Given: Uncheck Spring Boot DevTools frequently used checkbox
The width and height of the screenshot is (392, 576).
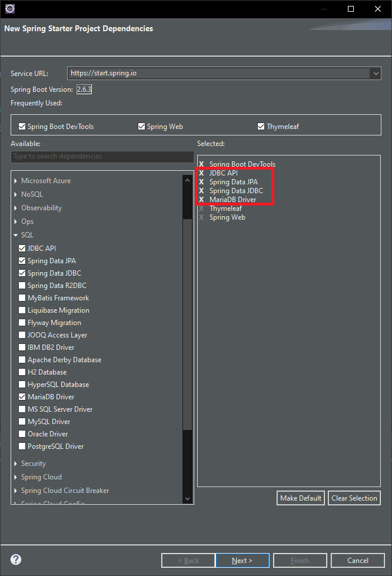Looking at the screenshot, I should (22, 127).
